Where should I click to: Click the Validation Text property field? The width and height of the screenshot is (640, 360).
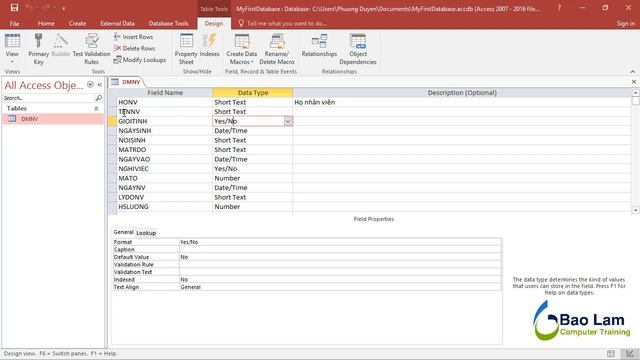click(x=340, y=272)
